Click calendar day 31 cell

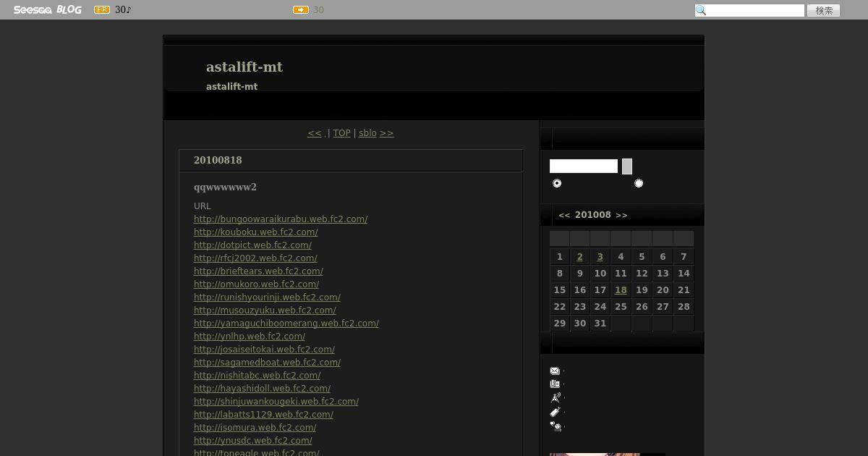[600, 324]
